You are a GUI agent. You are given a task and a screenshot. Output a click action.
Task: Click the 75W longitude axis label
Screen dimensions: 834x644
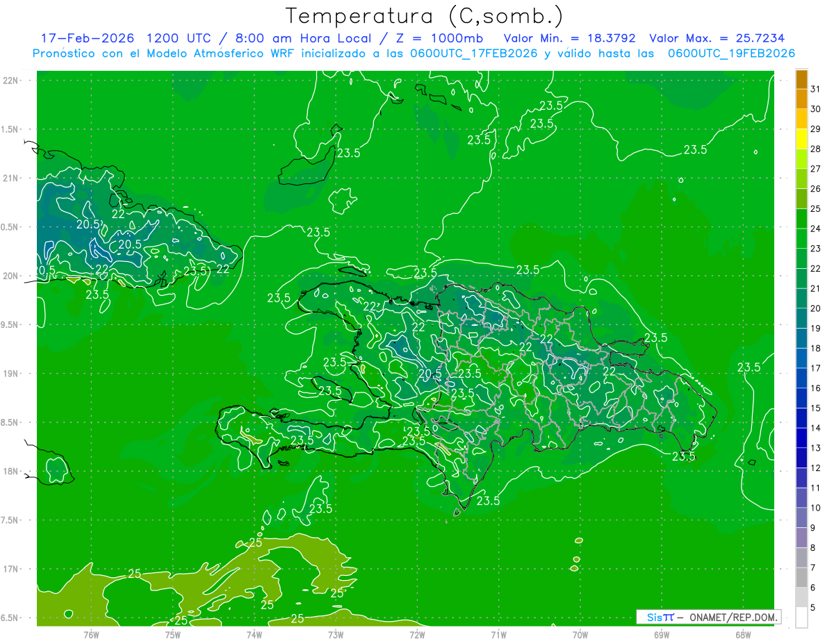172,634
